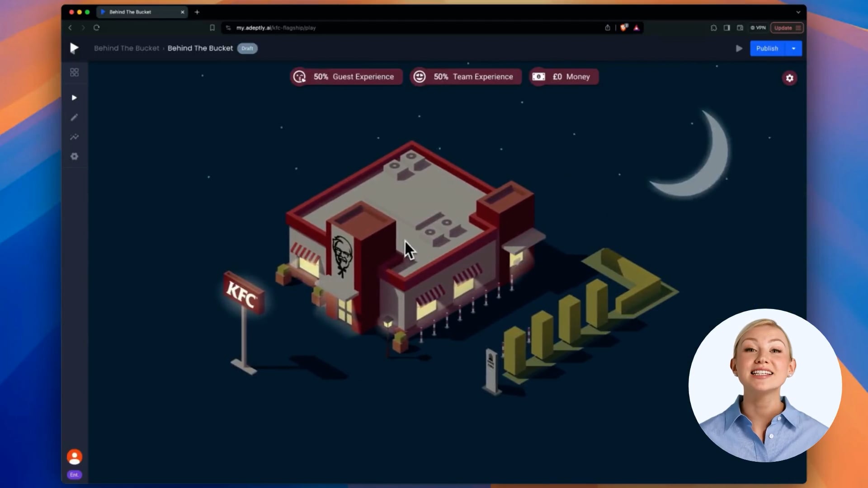This screenshot has height=488, width=868.
Task: Expand the Publish dropdown arrow
Action: 793,48
